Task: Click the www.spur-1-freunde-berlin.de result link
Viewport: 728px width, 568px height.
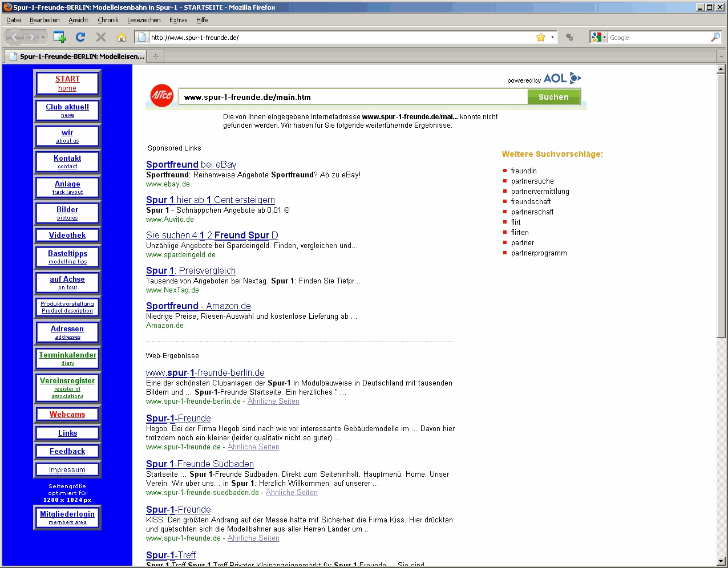Action: pyautogui.click(x=205, y=373)
